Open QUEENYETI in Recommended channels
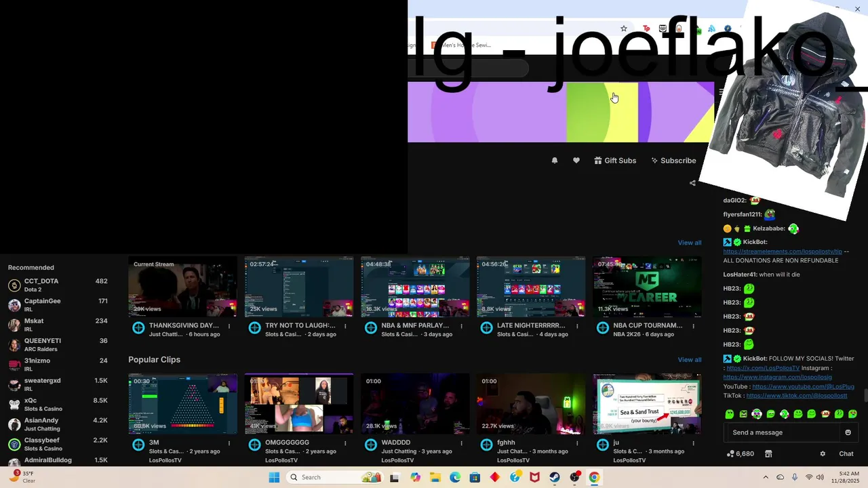Viewport: 868px width, 488px height. 58,344
